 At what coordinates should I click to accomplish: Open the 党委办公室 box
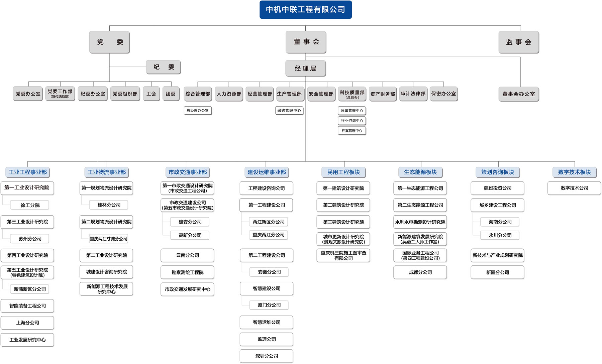point(28,94)
